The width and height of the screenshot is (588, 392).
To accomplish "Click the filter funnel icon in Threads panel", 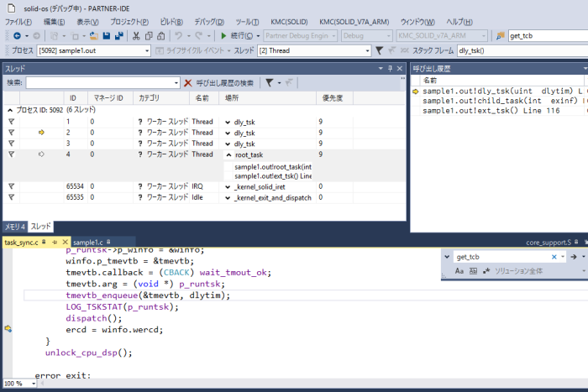I will point(269,83).
